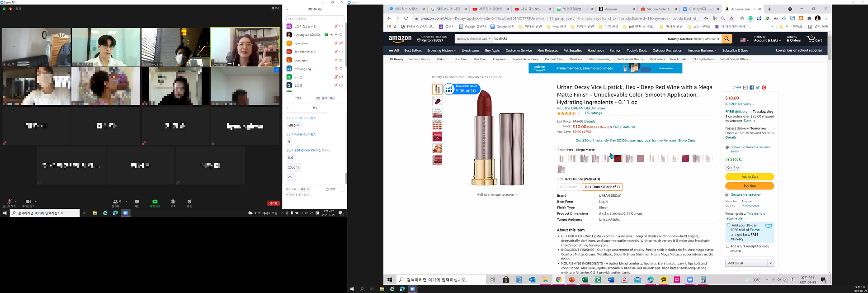Select the plain 0.11 Ounce size option

568,187
